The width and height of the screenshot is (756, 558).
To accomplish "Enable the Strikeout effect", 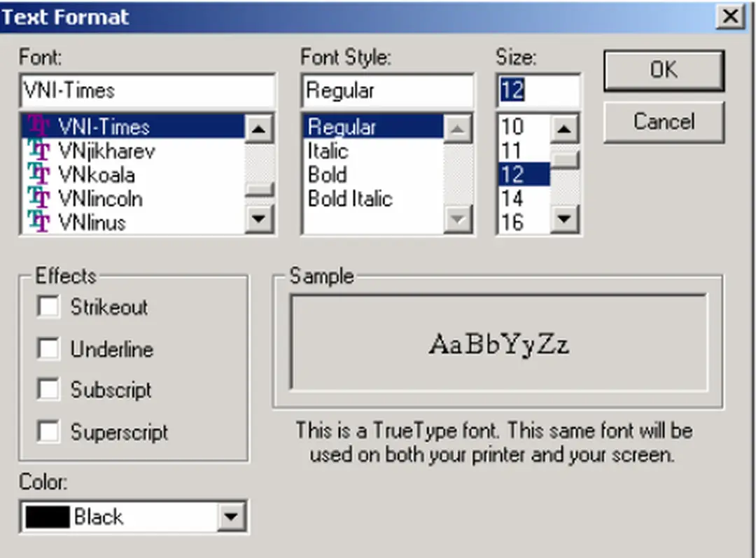I will coord(48,306).
